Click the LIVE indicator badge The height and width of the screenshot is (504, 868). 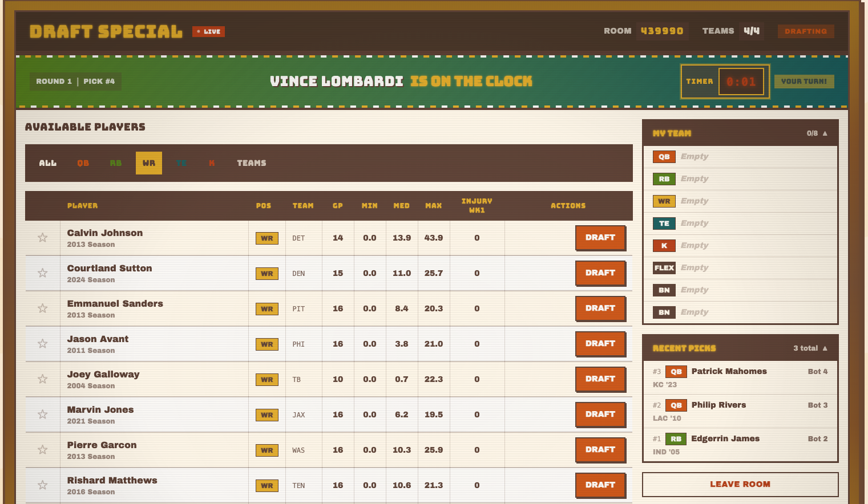pos(208,31)
